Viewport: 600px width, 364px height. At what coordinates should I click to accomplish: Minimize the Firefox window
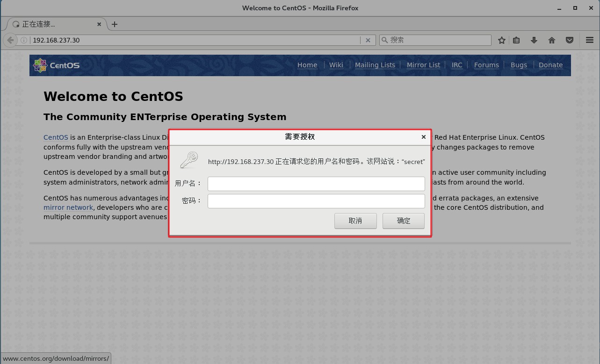tap(559, 8)
